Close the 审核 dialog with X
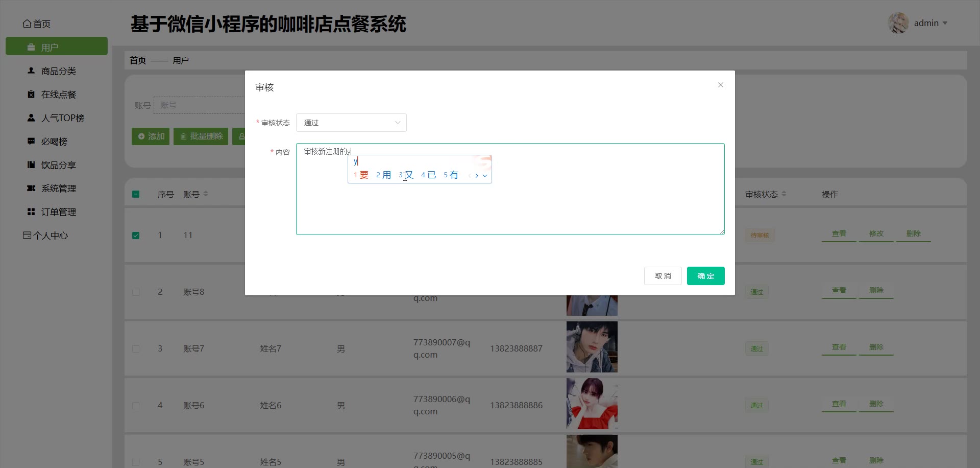Image resolution: width=980 pixels, height=468 pixels. [720, 85]
